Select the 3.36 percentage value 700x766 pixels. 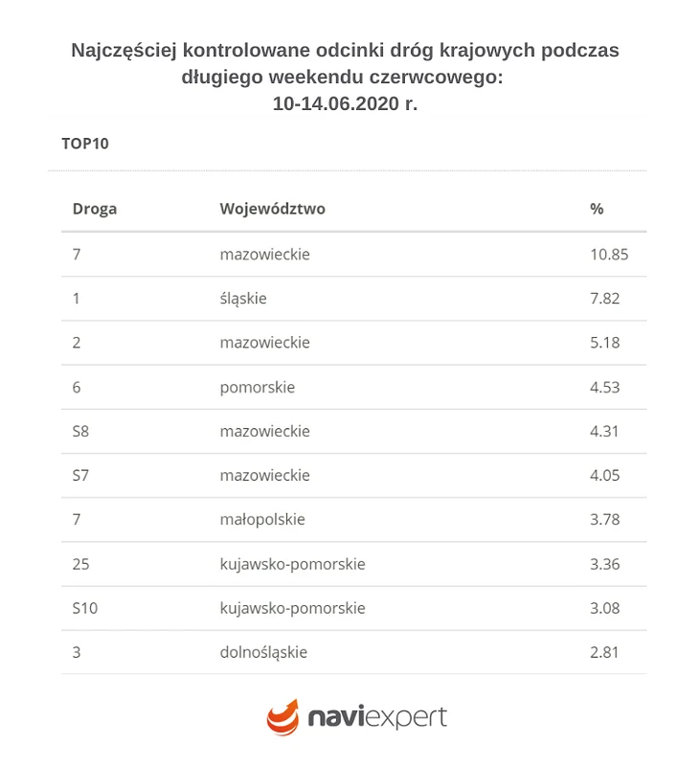(x=605, y=564)
